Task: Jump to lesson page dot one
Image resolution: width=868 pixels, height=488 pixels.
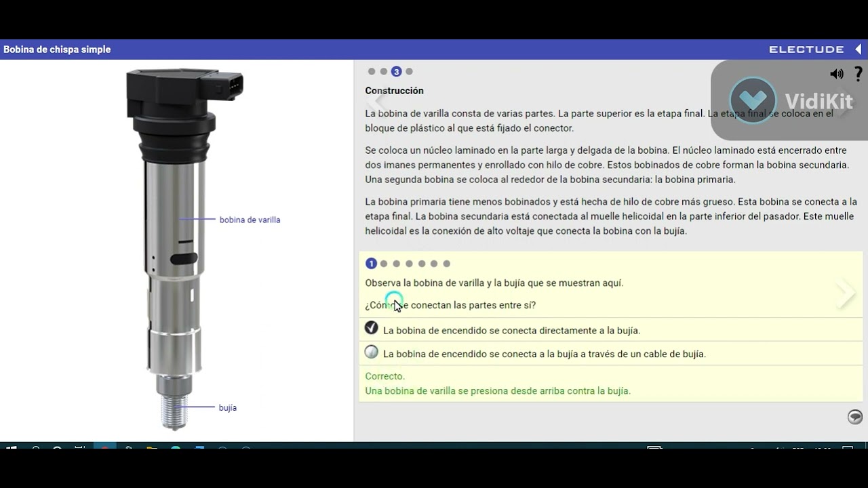Action: point(372,71)
